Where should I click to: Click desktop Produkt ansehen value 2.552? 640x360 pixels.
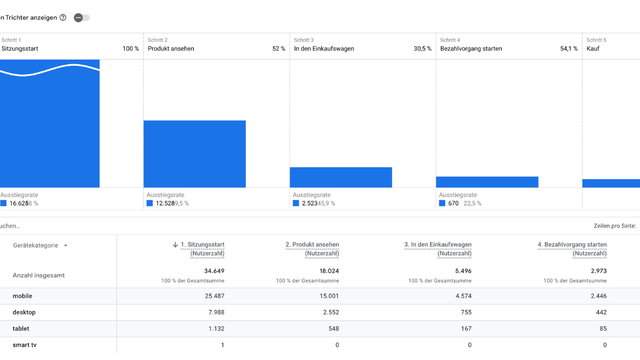point(331,312)
